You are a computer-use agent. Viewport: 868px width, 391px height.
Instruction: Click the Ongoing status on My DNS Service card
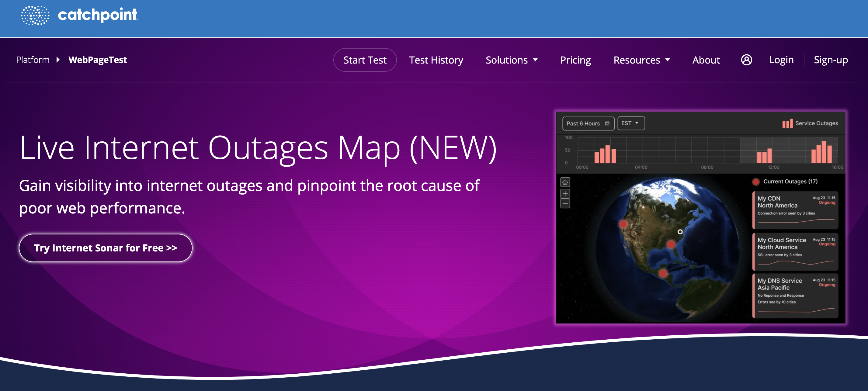click(827, 285)
